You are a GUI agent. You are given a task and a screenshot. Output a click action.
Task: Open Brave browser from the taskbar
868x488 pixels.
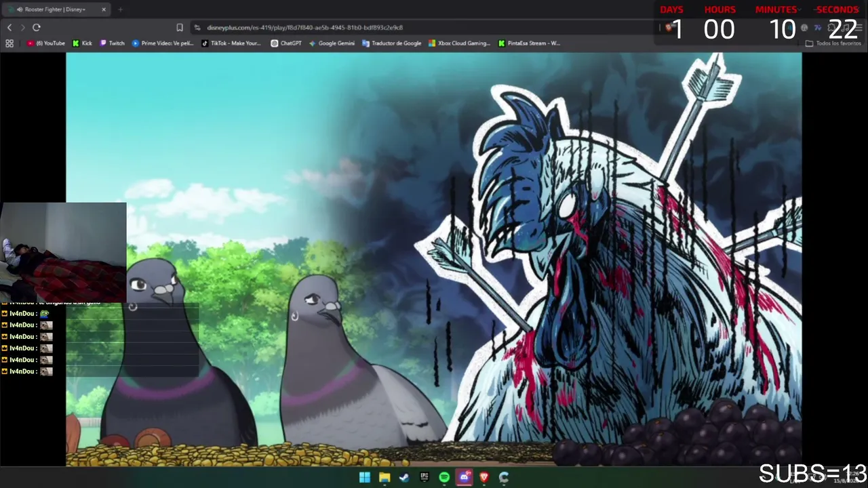(484, 477)
